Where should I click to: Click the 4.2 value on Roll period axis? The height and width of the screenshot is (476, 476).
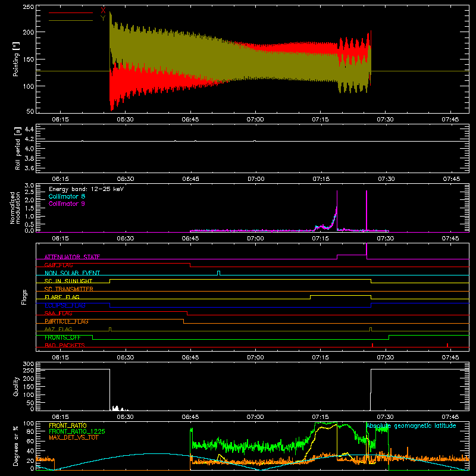(29, 139)
